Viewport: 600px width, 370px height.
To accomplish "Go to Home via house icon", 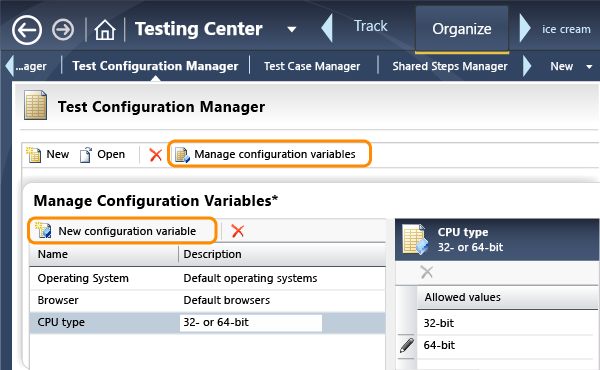I will tap(105, 30).
